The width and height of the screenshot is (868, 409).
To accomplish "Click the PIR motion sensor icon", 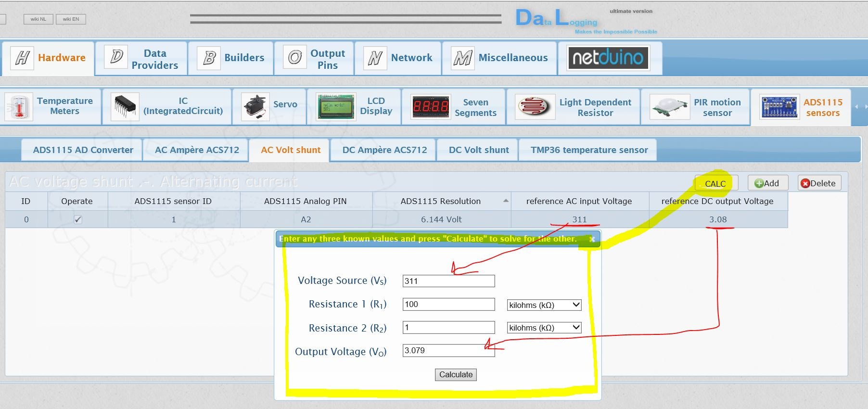I will pos(669,107).
